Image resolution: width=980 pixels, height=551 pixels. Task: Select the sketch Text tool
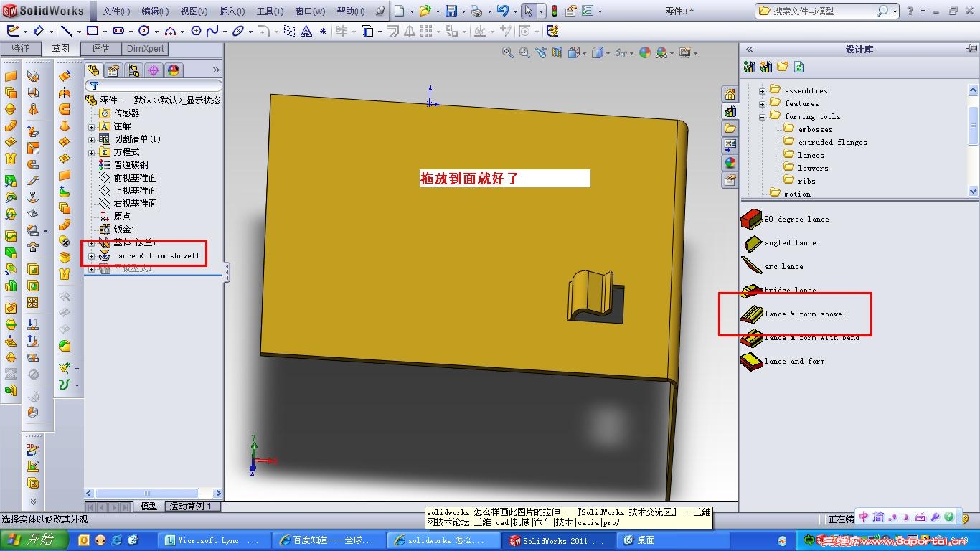pyautogui.click(x=306, y=31)
